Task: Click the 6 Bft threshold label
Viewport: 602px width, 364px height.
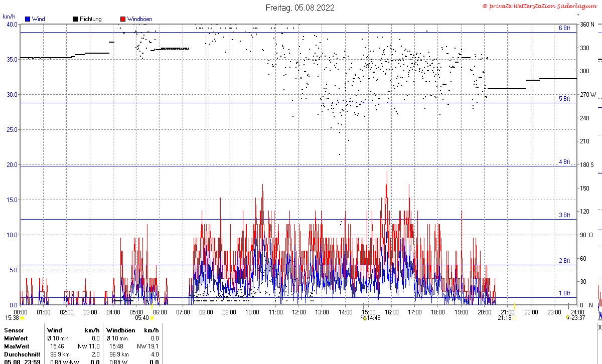Action: pyautogui.click(x=564, y=28)
